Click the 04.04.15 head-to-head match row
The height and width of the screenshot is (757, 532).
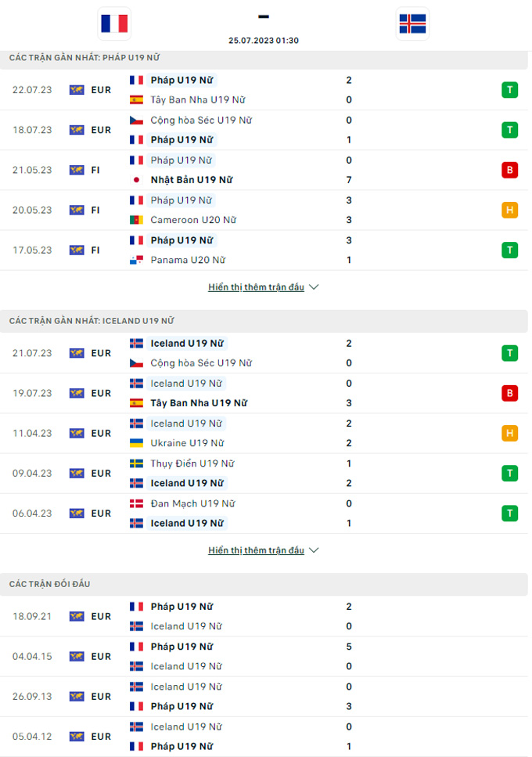tap(264, 657)
